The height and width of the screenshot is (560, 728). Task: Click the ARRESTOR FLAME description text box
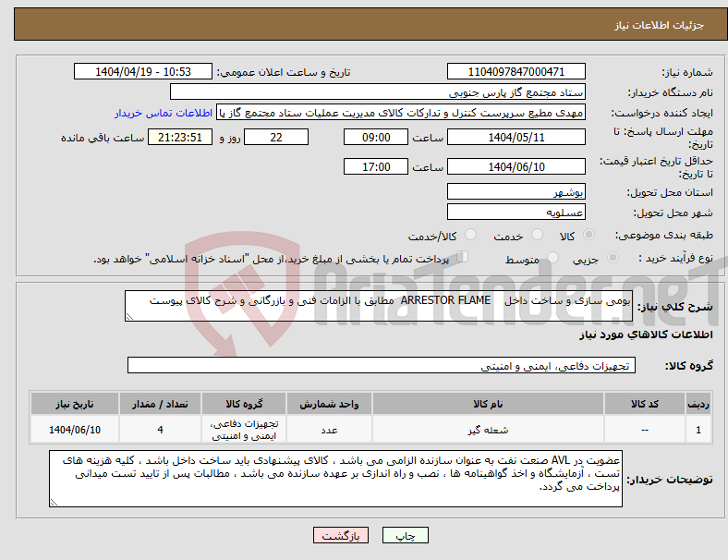coord(379,306)
